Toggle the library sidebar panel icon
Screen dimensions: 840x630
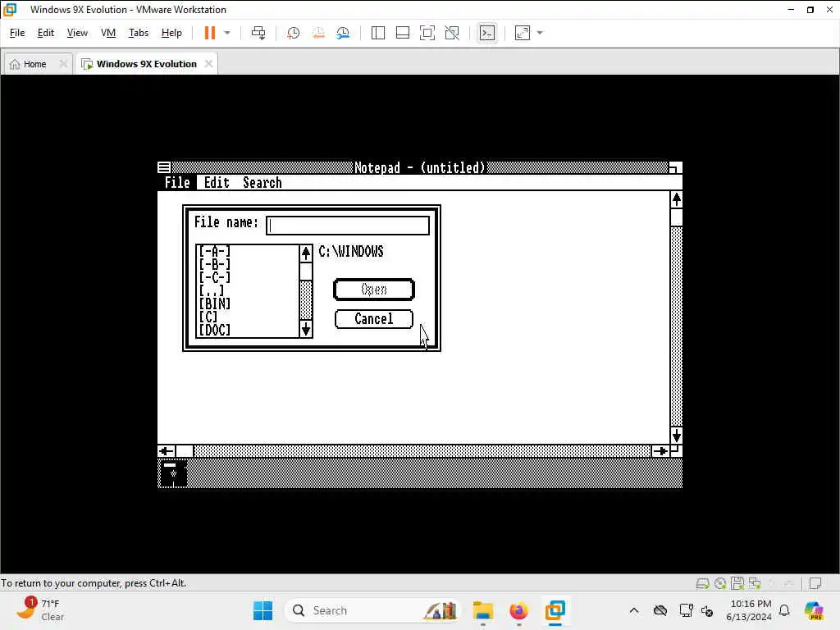pyautogui.click(x=377, y=33)
